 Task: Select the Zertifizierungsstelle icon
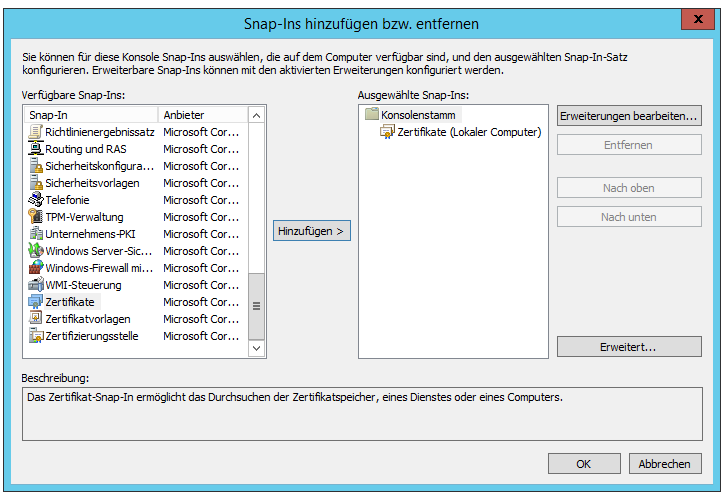click(36, 336)
